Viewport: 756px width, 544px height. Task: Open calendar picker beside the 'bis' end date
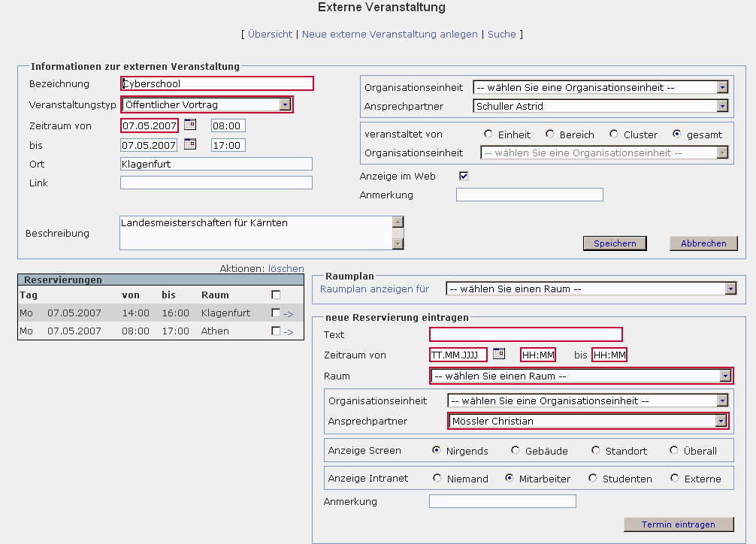coord(190,144)
